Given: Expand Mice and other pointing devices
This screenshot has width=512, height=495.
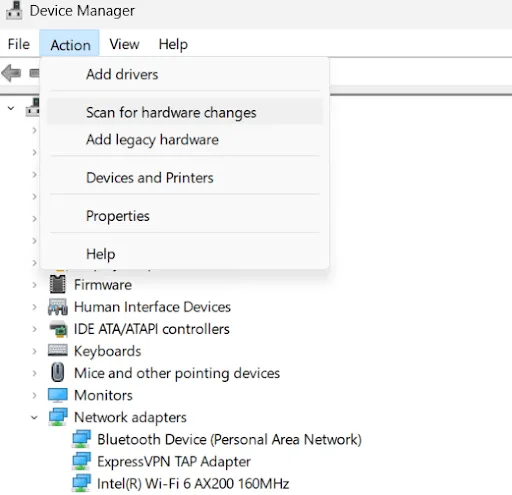Looking at the screenshot, I should click(34, 373).
